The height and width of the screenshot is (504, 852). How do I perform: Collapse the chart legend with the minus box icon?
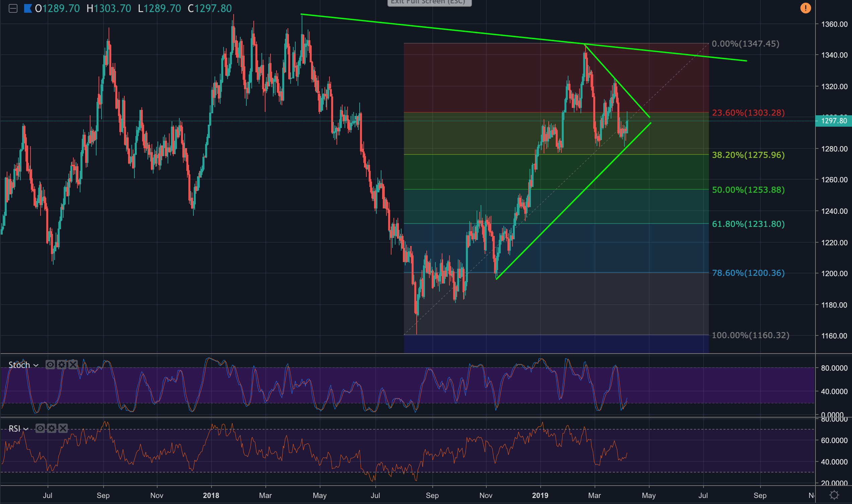click(x=13, y=8)
